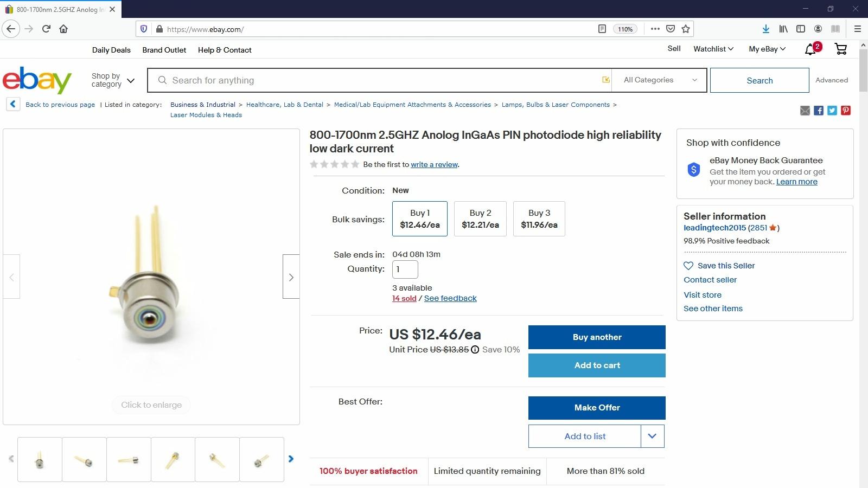Viewport: 868px width, 488px height.
Task: Click the 110% zoom level indicator
Action: point(625,29)
